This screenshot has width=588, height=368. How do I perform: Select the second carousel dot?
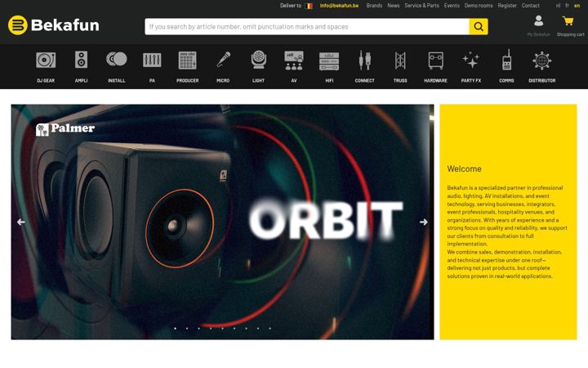[187, 329]
